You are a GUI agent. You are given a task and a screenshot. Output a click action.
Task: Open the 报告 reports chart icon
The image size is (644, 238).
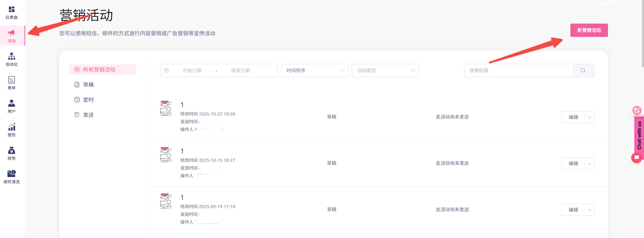point(12,127)
